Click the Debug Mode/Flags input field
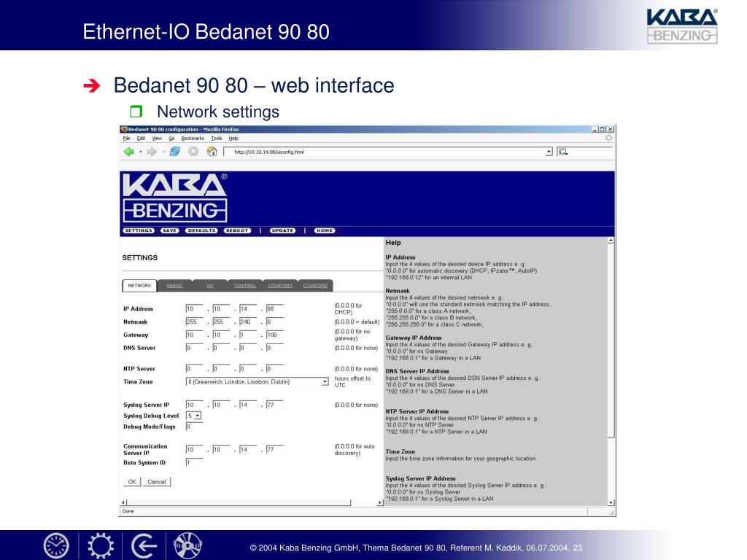The width and height of the screenshot is (747, 560). click(x=194, y=427)
